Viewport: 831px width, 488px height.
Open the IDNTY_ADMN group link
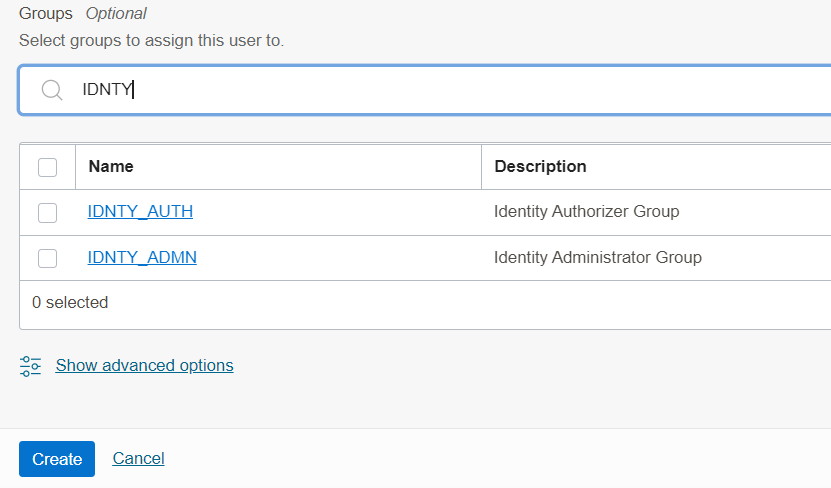pos(142,258)
